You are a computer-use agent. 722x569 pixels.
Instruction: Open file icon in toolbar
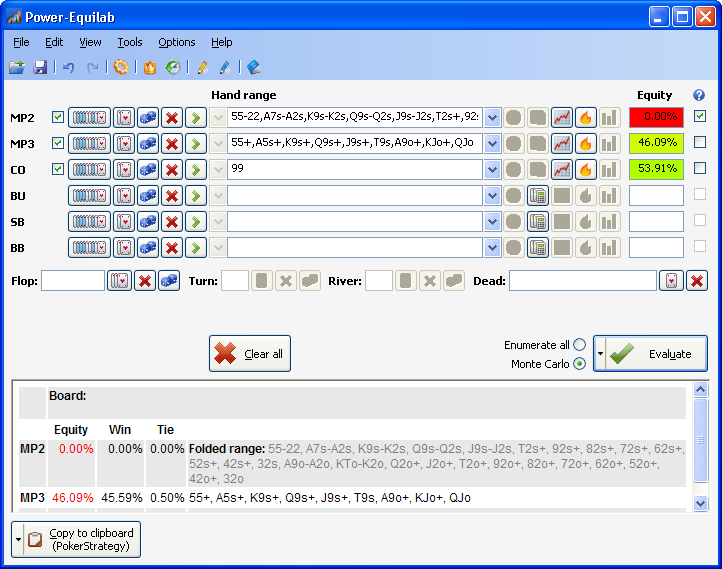(17, 68)
